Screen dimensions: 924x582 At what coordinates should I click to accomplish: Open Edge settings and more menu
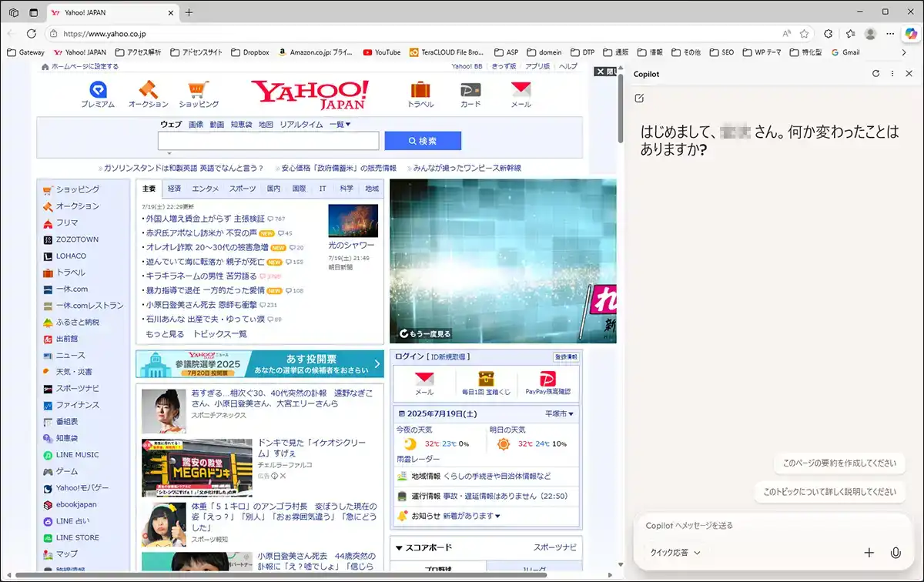click(889, 34)
